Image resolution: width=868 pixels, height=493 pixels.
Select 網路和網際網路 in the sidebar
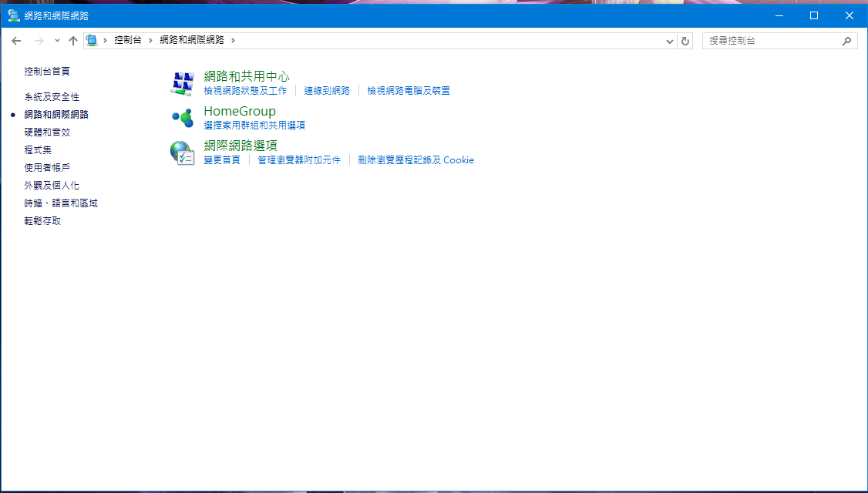[56, 115]
